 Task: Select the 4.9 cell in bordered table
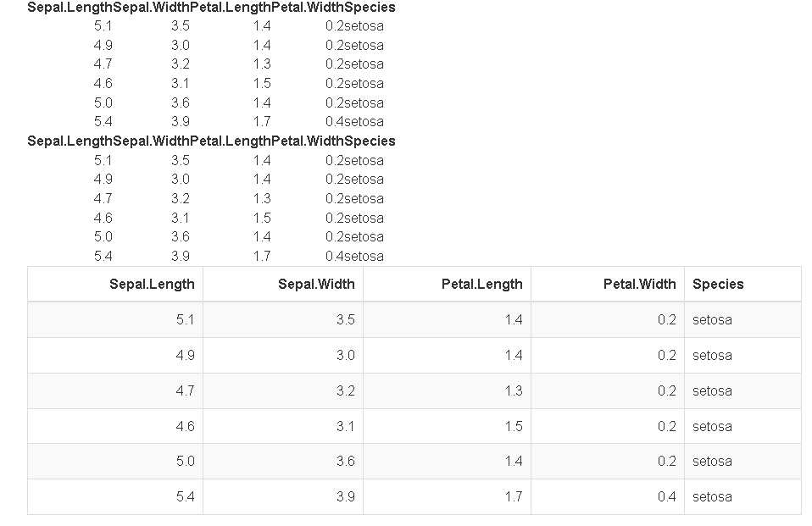[115, 356]
